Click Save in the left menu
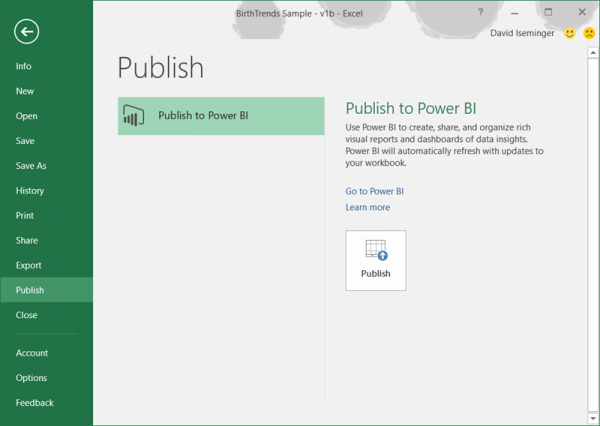600x426 pixels. point(25,141)
